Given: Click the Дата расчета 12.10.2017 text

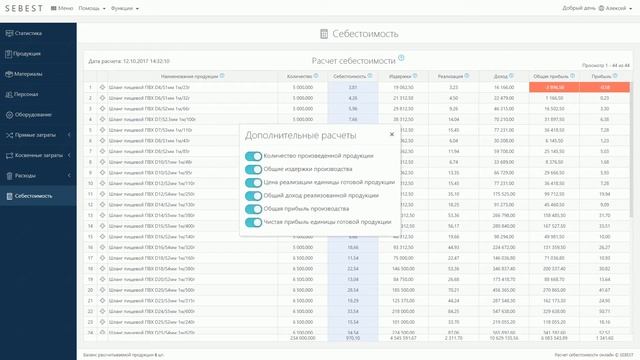Looking at the screenshot, I should point(129,61).
